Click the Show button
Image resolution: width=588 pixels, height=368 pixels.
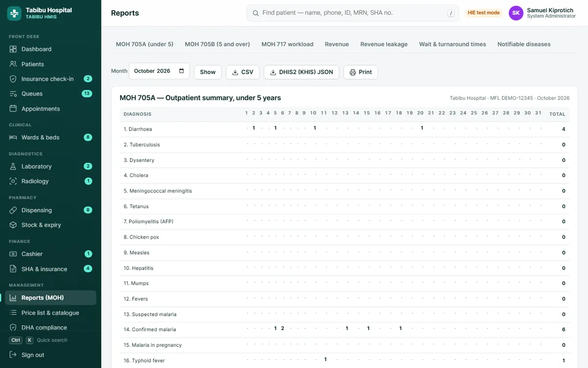(x=208, y=72)
